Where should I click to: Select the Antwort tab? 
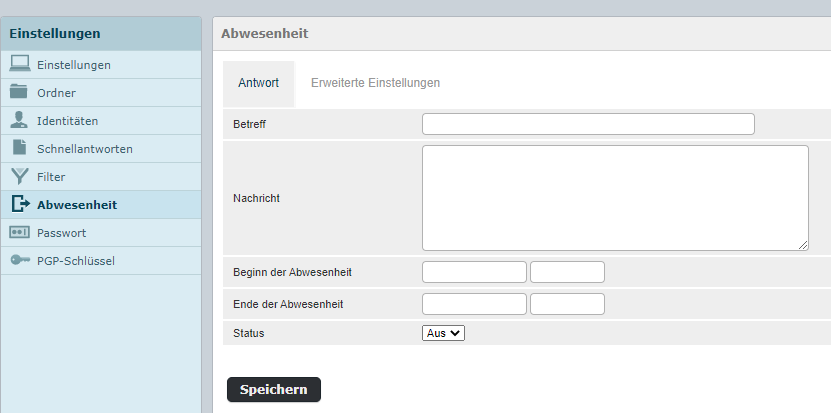[x=259, y=83]
